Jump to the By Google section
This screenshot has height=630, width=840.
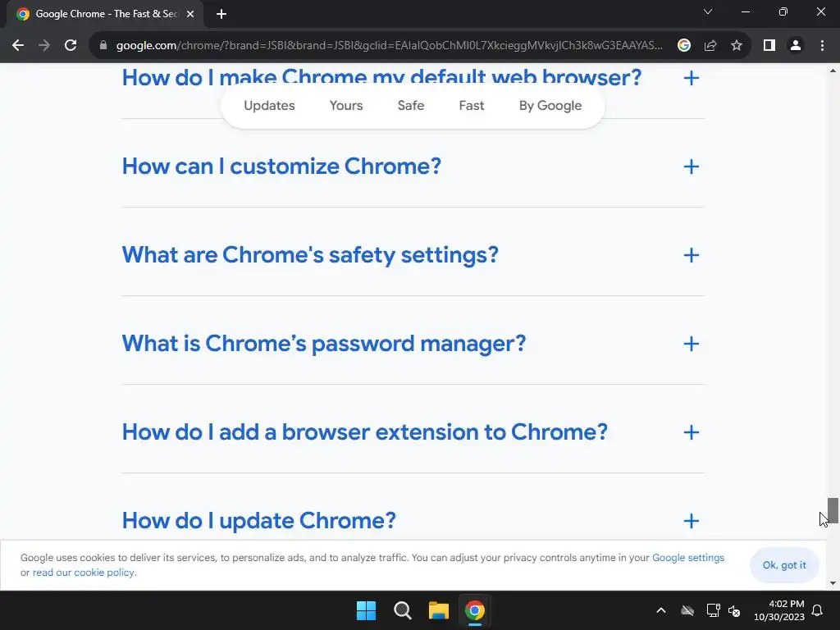(x=550, y=106)
